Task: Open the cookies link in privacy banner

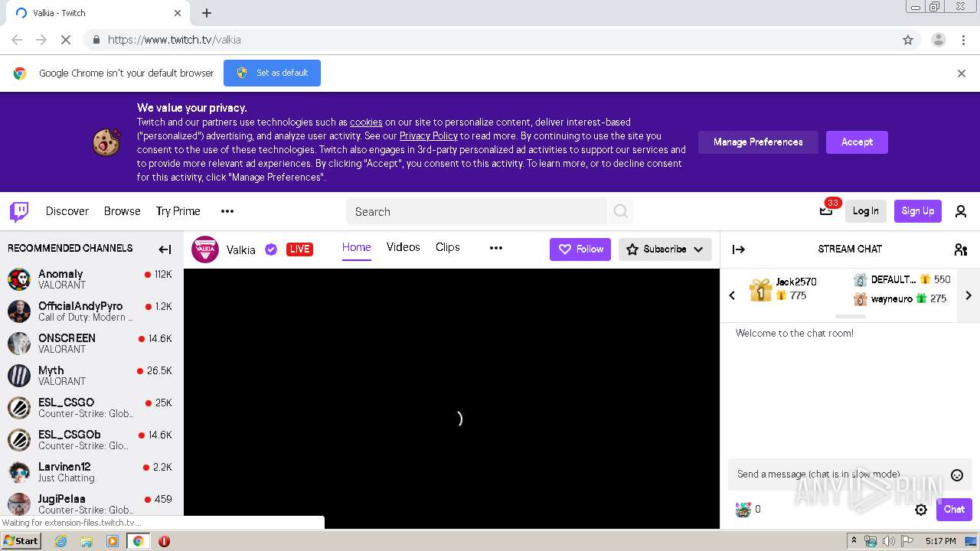Action: pos(366,122)
